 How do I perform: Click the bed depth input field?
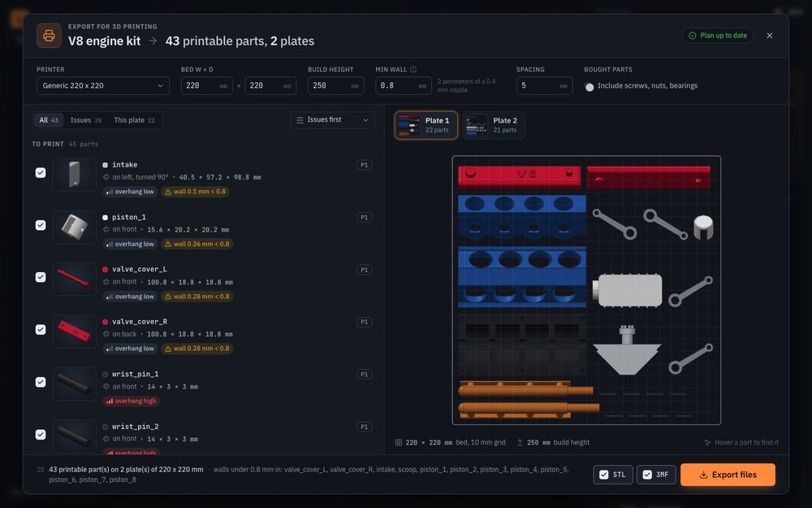(270, 86)
